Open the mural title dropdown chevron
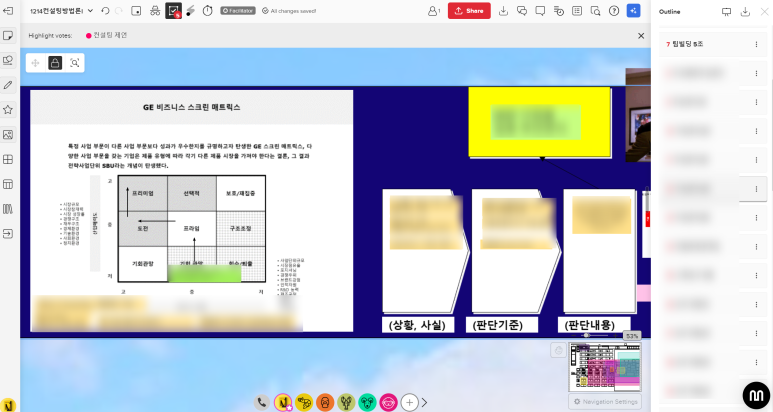This screenshot has height=412, width=773. coord(90,11)
